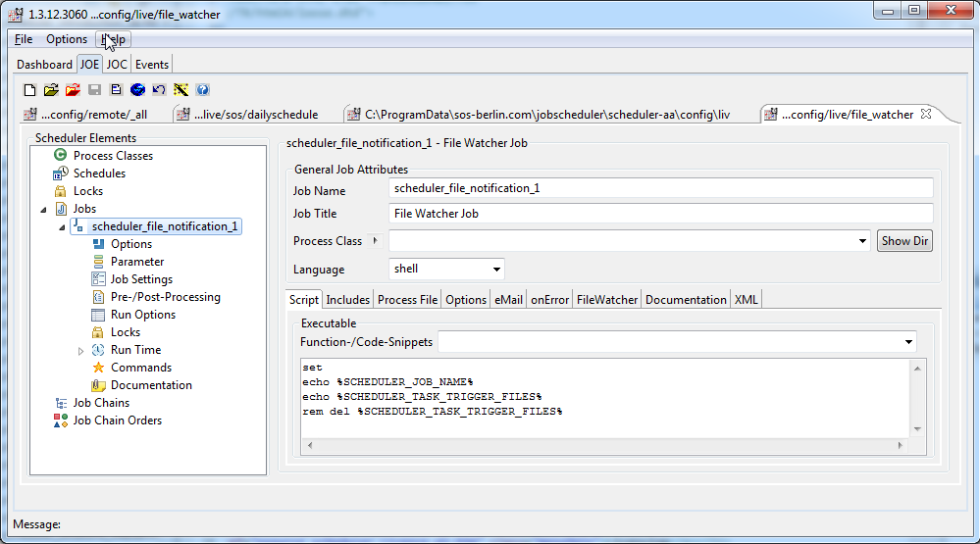Screen dimensions: 980x544
Task: Open Options under scheduler_file_notification_1 in tree
Action: [x=131, y=244]
